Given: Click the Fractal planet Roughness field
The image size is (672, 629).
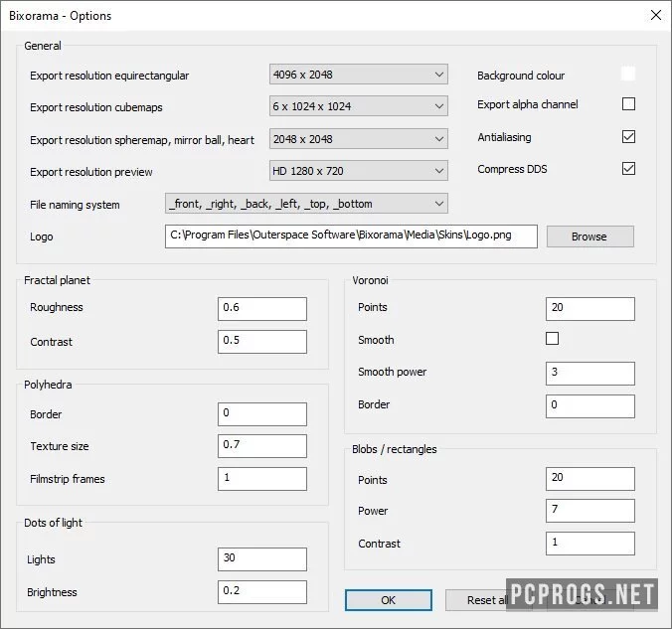Looking at the screenshot, I should (262, 308).
